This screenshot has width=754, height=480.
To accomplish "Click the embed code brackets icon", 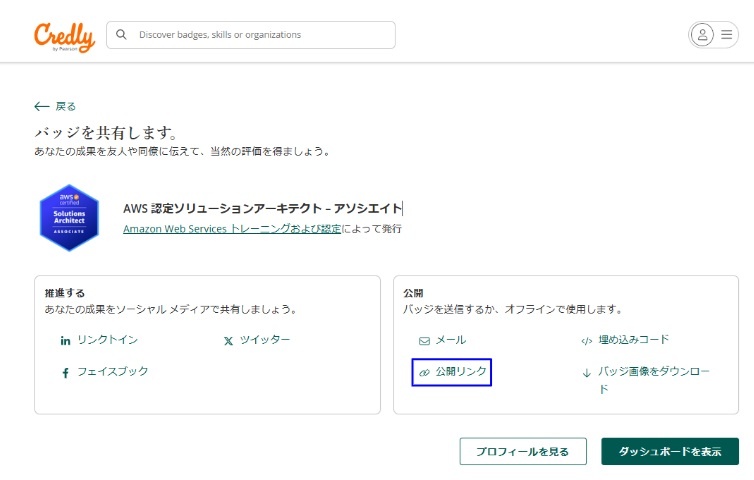I will coord(587,341).
